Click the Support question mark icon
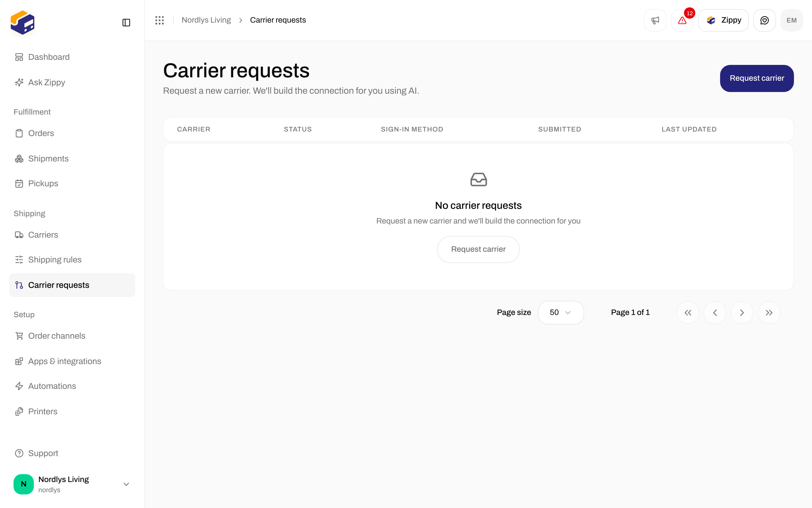Viewport: 812px width, 508px height. (x=19, y=453)
